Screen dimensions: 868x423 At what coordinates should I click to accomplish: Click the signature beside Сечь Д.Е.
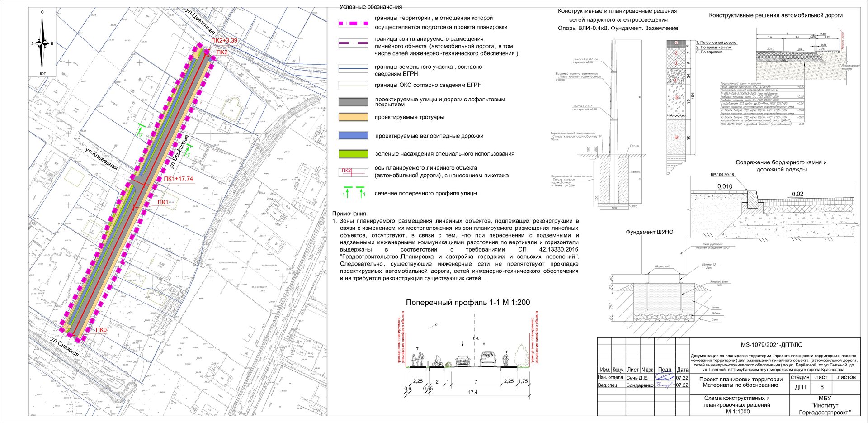tap(665, 377)
